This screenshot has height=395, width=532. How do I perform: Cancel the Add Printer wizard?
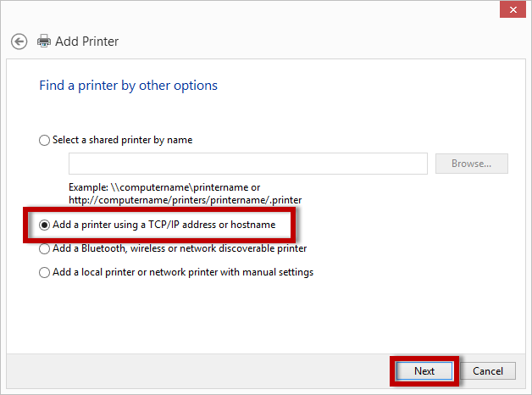click(x=488, y=371)
